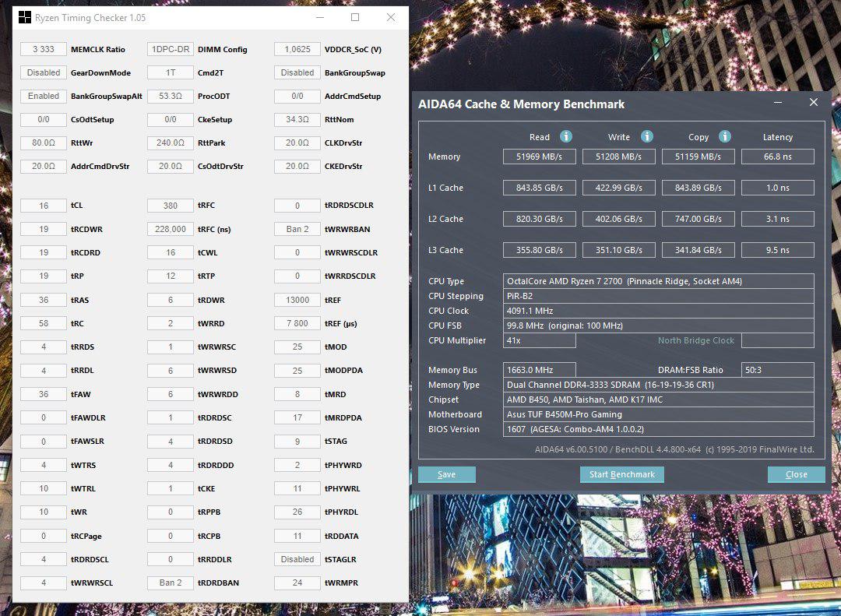Viewport: 841px width, 616px height.
Task: Click the tRFC value 380
Action: click(171, 206)
